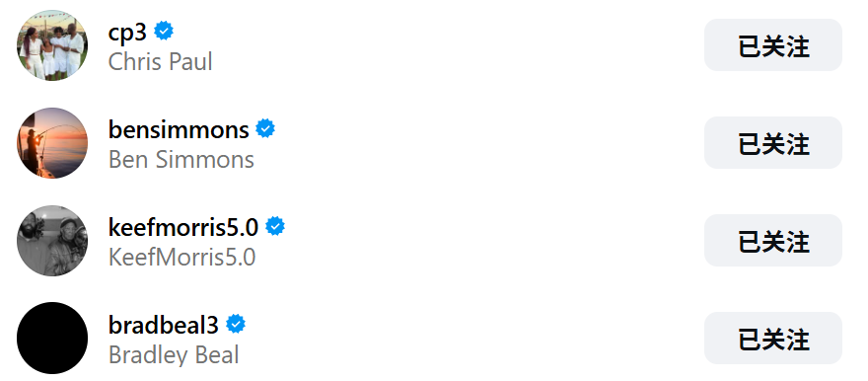This screenshot has height=381, width=868.
Task: Click the verified badge beside bensimmons
Action: point(265,128)
